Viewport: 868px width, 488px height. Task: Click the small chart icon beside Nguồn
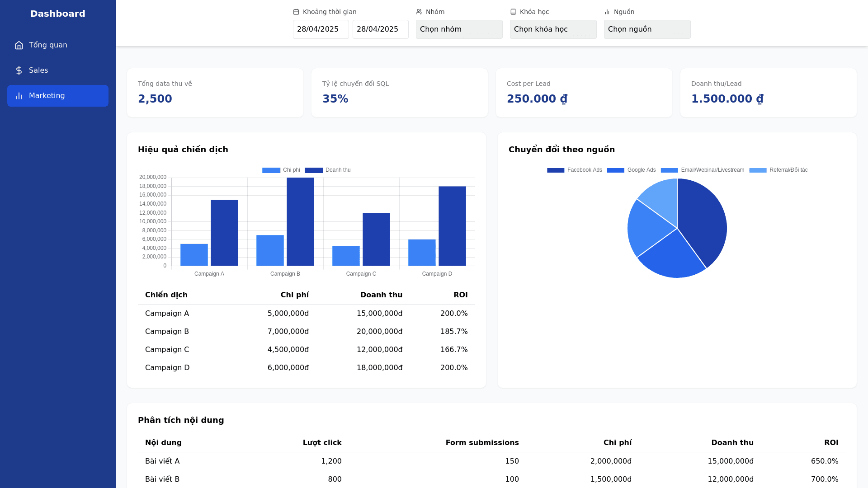[x=607, y=12]
